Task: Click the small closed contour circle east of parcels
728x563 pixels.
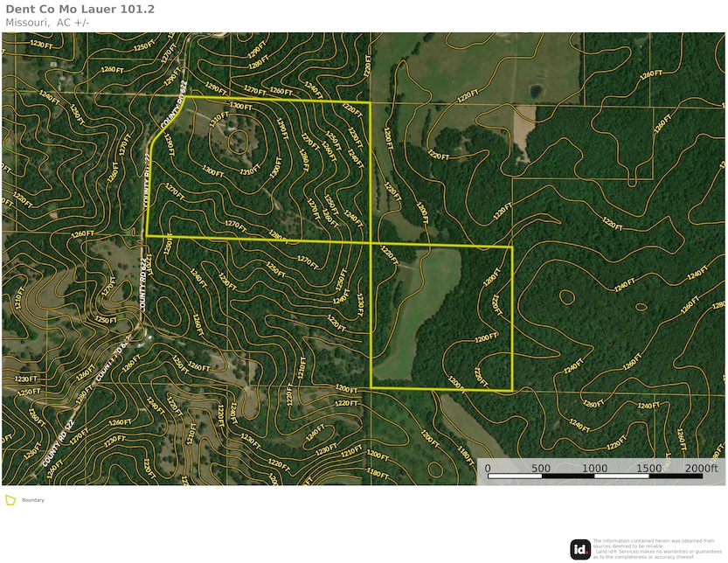Action: click(566, 297)
